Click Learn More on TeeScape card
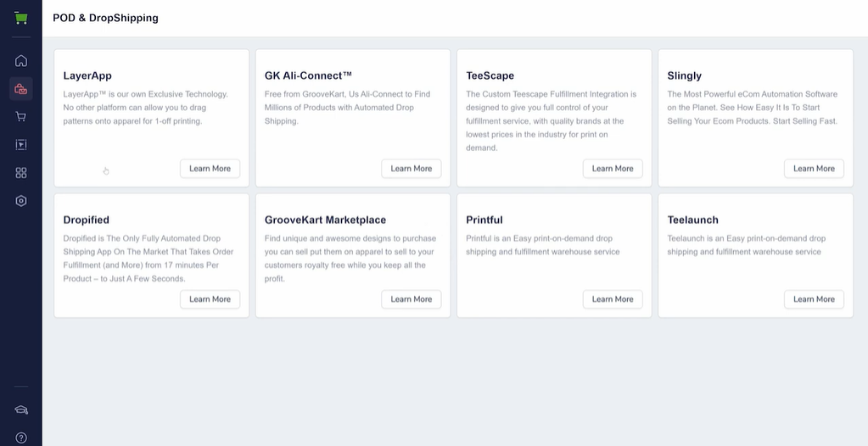 pyautogui.click(x=613, y=169)
